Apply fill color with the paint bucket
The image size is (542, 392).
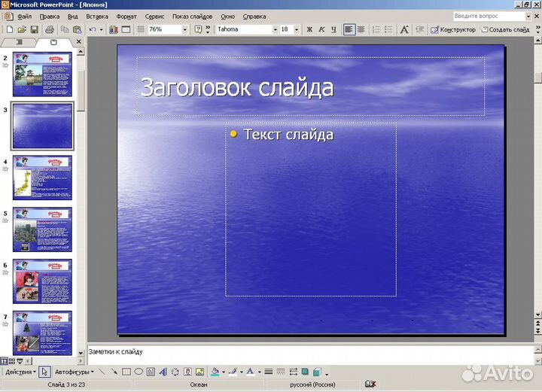click(x=215, y=372)
